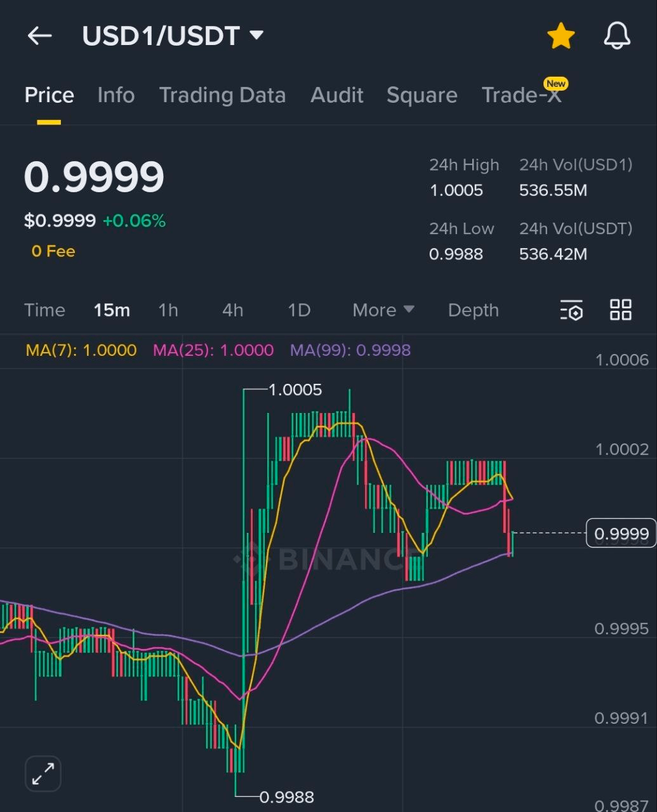
Task: Toggle the MA(25) indicator label
Action: [x=213, y=350]
